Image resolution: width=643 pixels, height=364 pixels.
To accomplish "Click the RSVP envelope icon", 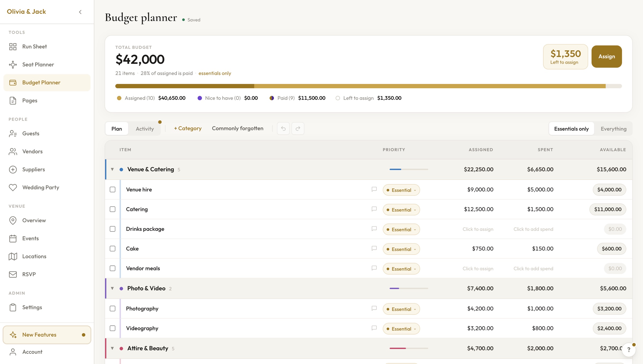I will tap(13, 274).
